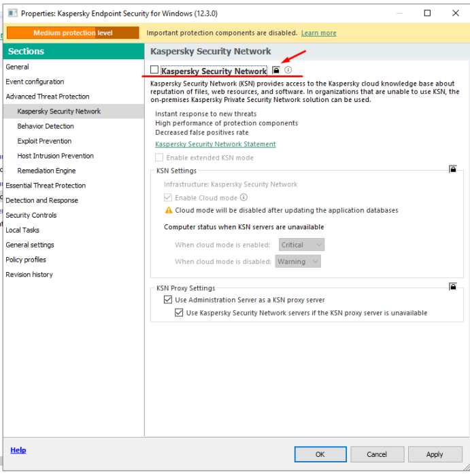The width and height of the screenshot is (470, 476).
Task: Click the Learn more link
Action: point(318,33)
